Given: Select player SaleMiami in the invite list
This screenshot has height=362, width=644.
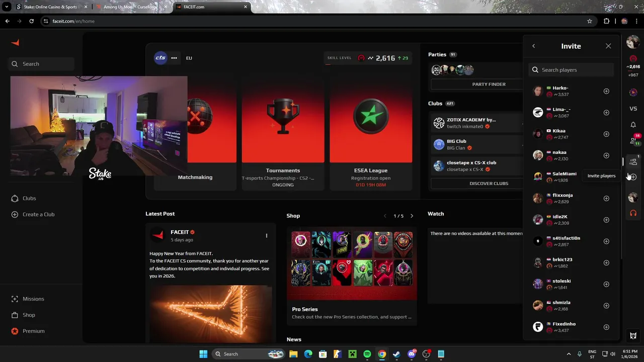Looking at the screenshot, I should click(565, 173).
